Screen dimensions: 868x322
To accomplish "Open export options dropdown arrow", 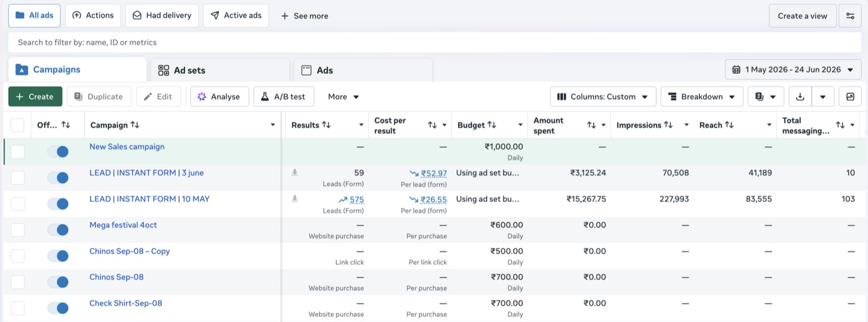I will [823, 97].
